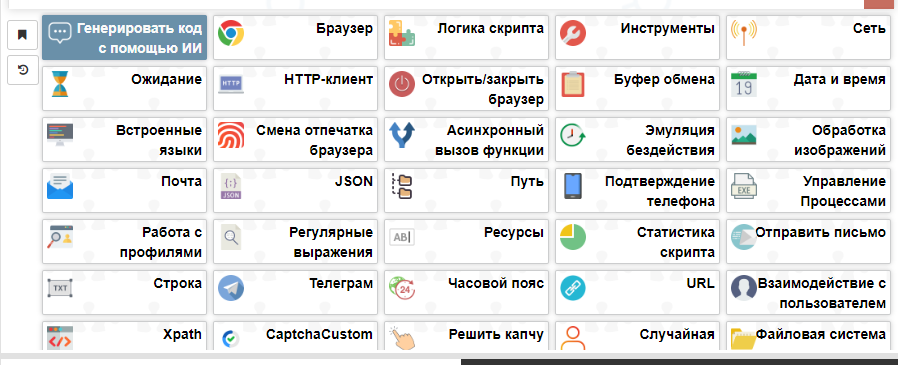Viewport: 898px width, 365px height.
Task: Open the AI code generation tile
Action: point(124,38)
